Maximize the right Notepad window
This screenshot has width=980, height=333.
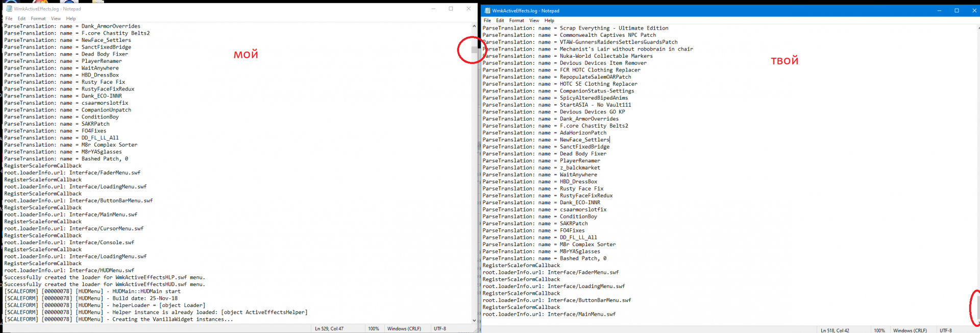pyautogui.click(x=957, y=11)
